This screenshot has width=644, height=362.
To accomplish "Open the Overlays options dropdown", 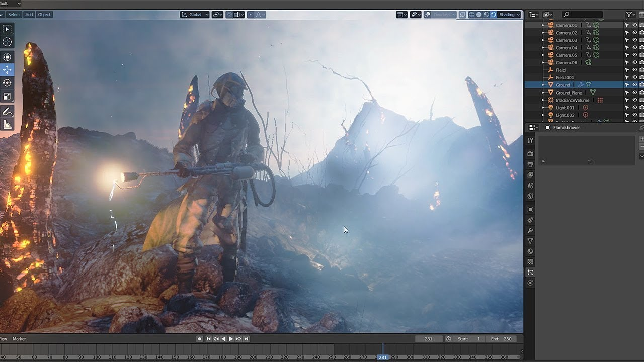I will 445,15.
